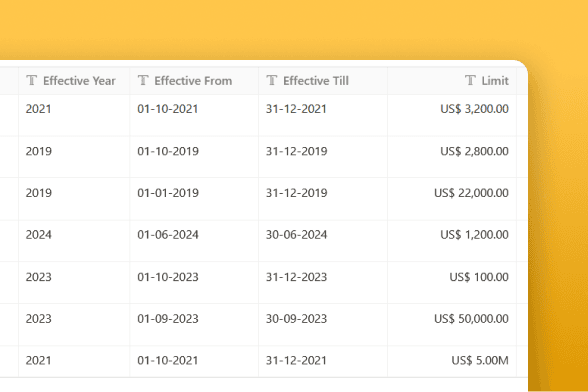Select the US$ 3,200.00 limit cell
Image resolution: width=588 pixels, height=392 pixels.
click(x=452, y=115)
